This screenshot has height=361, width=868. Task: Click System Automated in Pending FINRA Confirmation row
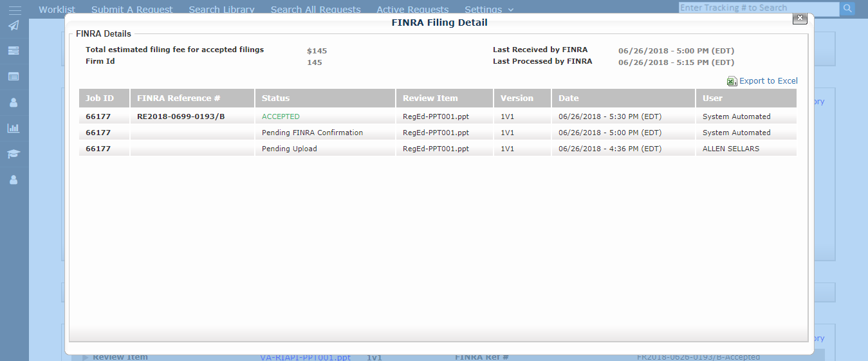pyautogui.click(x=737, y=133)
